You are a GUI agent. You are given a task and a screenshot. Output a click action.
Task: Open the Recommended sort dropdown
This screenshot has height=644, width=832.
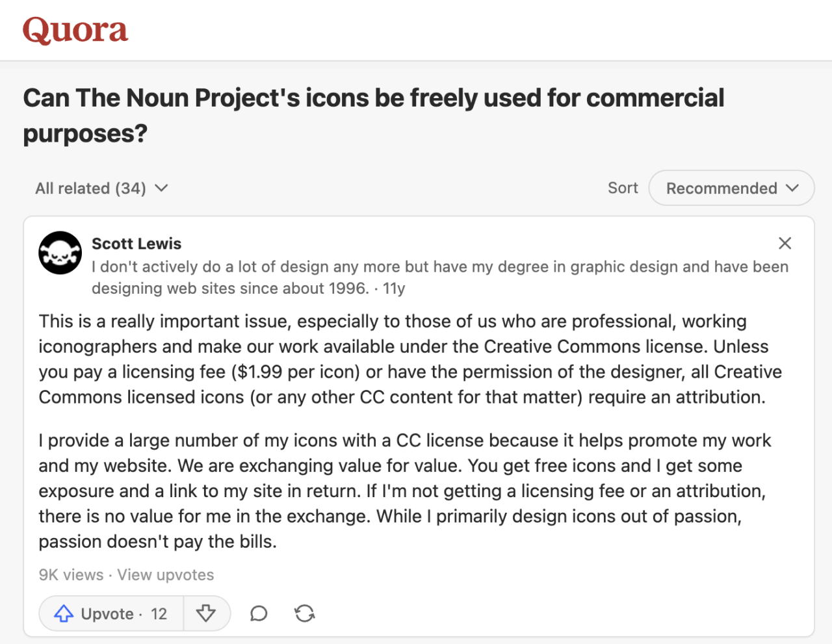(x=731, y=188)
